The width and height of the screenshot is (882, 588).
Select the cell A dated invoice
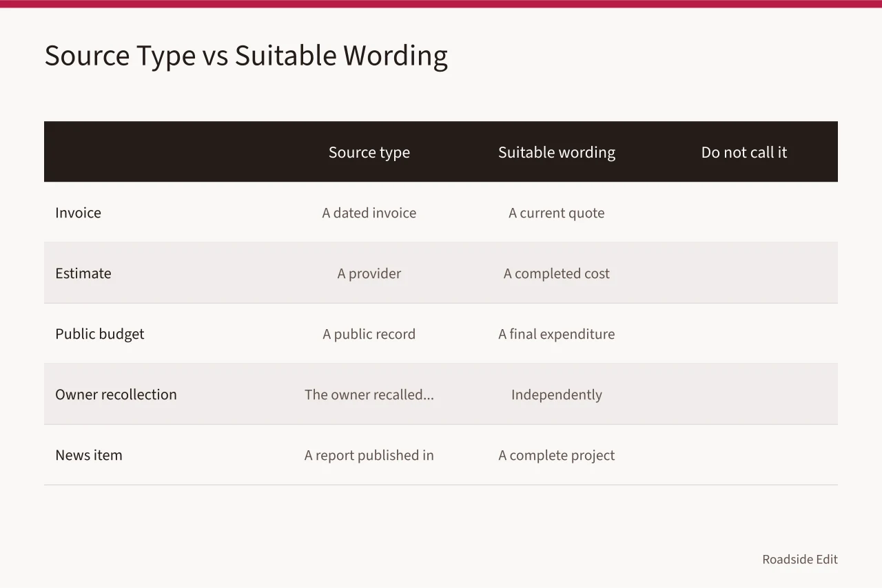click(x=369, y=213)
